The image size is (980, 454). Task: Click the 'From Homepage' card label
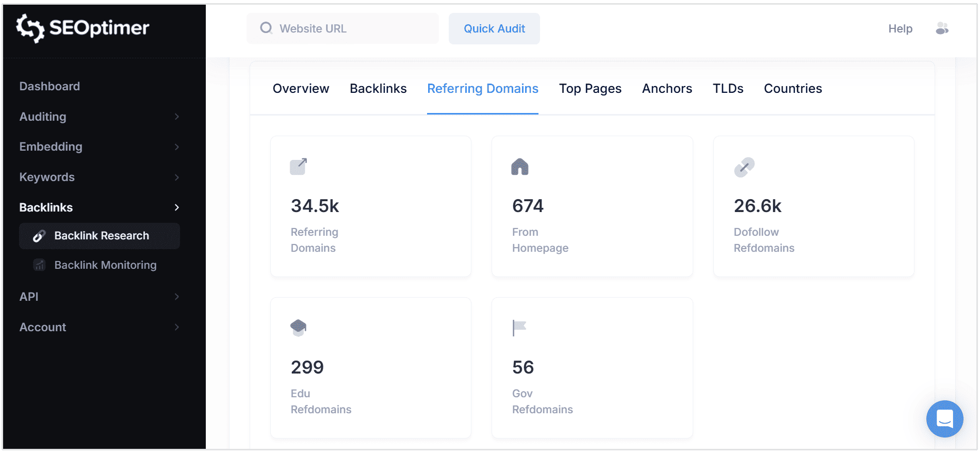[x=540, y=240]
